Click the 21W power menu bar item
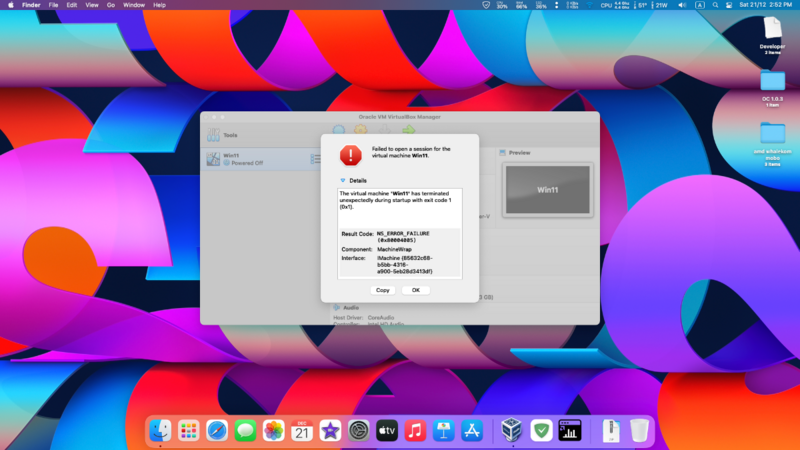800x450 pixels. [661, 5]
